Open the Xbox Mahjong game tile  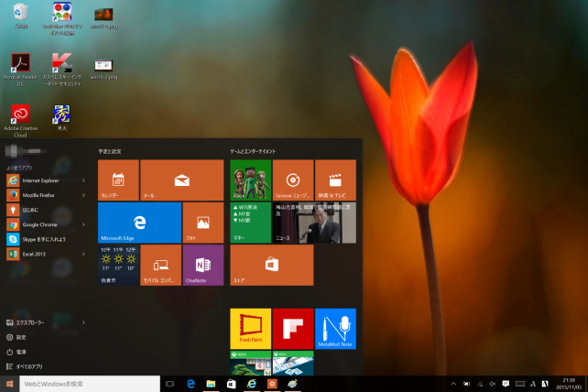tap(251, 363)
